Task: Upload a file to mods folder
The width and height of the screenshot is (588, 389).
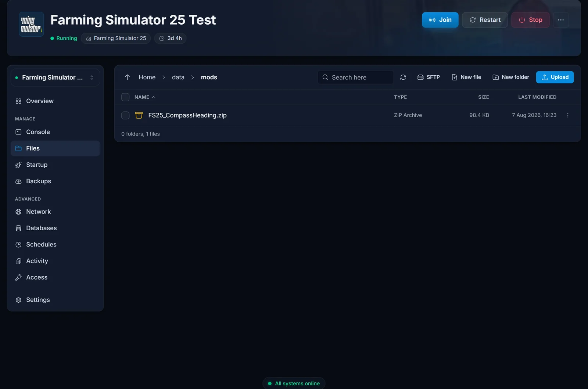Action: click(x=555, y=77)
